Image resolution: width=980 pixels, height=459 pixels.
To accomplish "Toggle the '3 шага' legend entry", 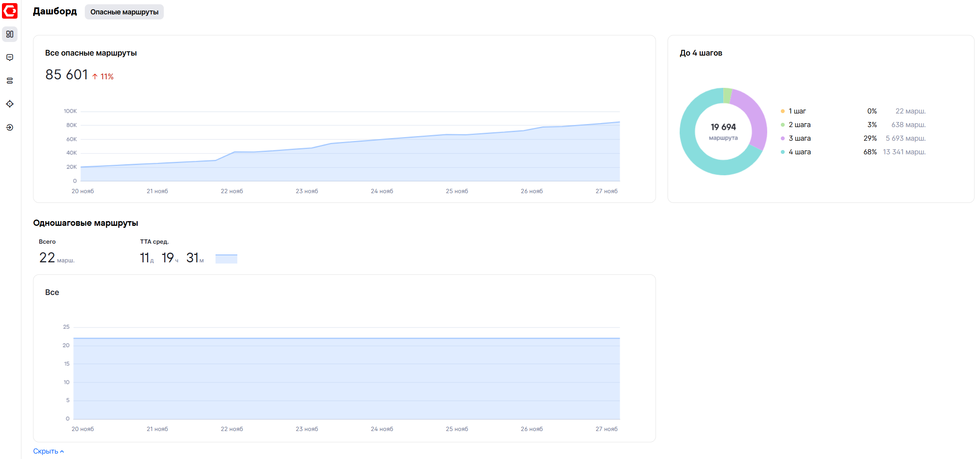I will coord(799,138).
